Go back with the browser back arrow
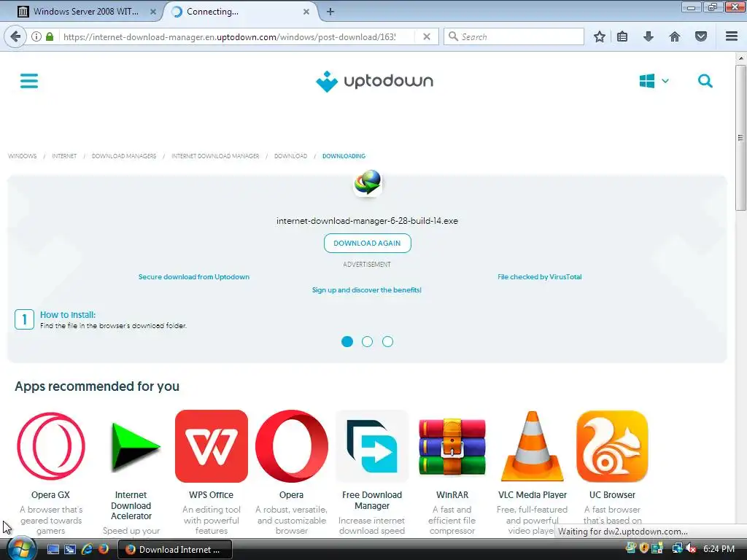The width and height of the screenshot is (747, 560). click(16, 36)
